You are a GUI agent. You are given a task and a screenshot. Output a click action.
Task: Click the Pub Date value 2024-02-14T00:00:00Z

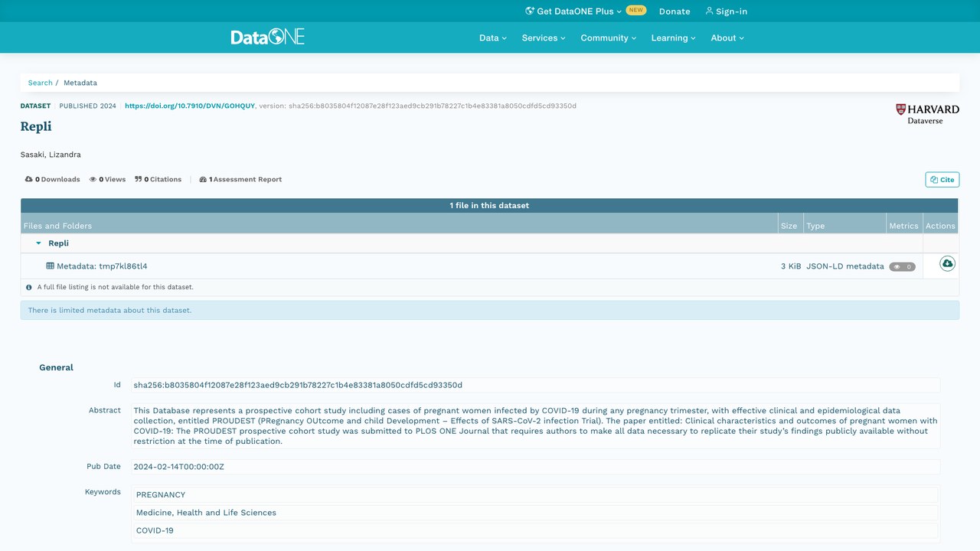[x=178, y=467]
